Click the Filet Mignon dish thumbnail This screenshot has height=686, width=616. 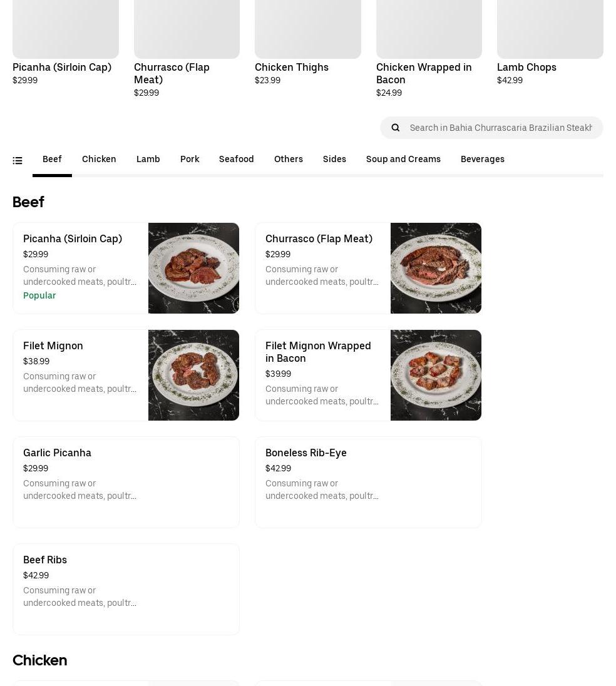[193, 375]
